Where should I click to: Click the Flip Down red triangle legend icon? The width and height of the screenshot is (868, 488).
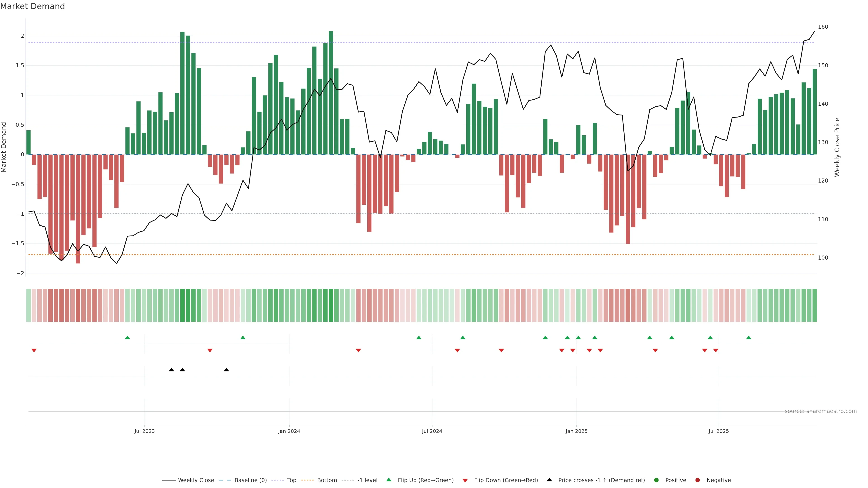(x=465, y=480)
